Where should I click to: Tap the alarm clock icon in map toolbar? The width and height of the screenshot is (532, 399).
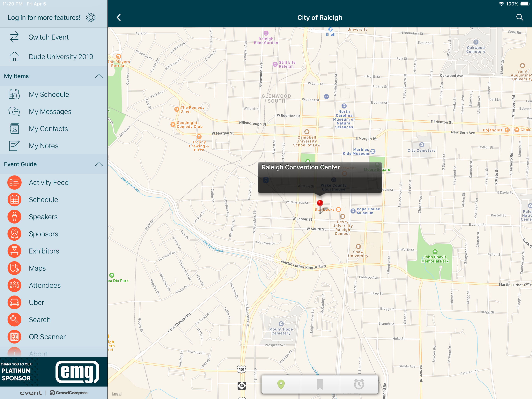[359, 384]
